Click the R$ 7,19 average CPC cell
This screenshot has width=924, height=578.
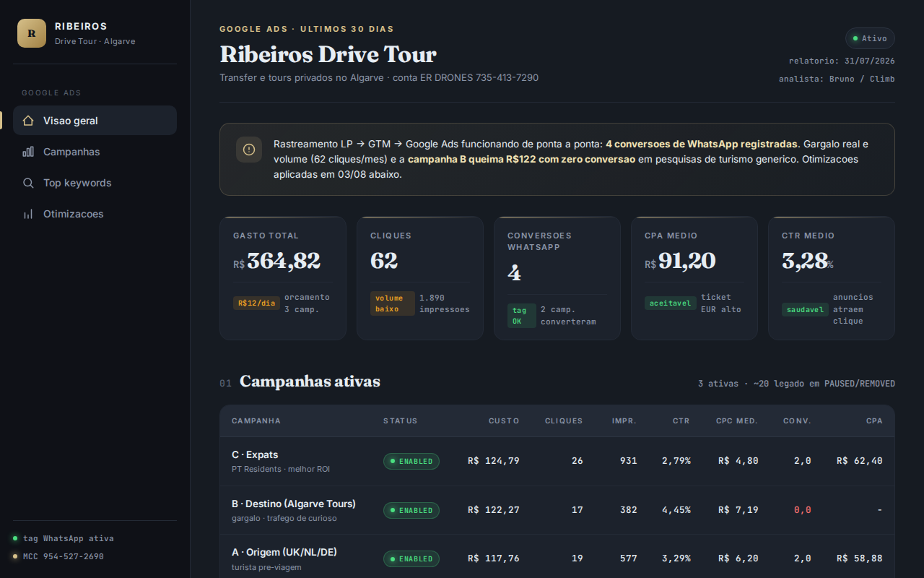coord(738,510)
